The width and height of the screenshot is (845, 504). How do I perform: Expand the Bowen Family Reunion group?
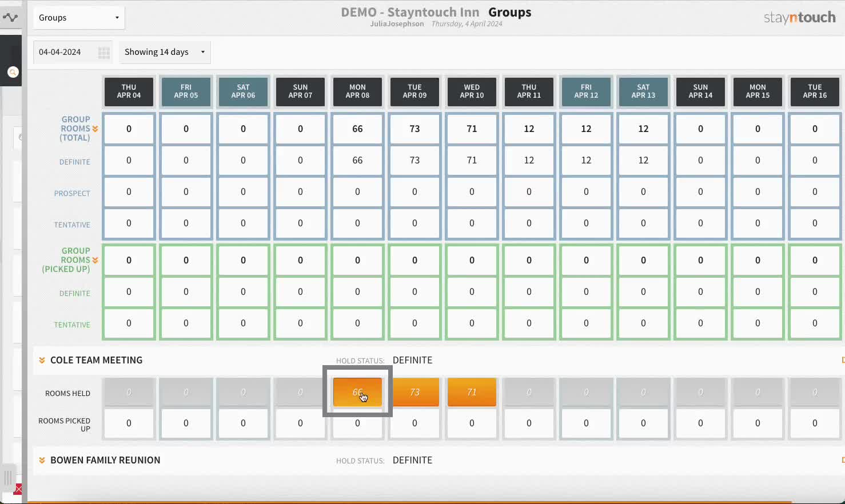click(x=42, y=461)
